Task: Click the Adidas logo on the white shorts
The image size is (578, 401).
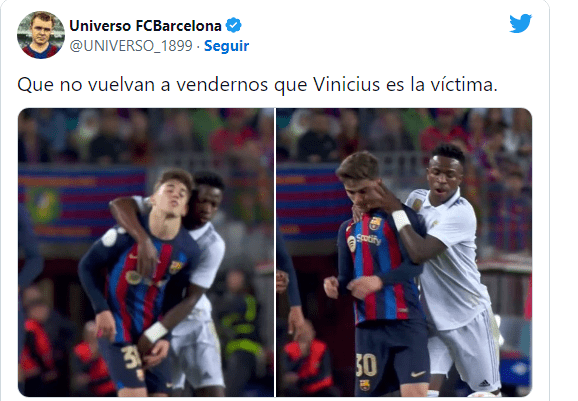Action: point(484,384)
